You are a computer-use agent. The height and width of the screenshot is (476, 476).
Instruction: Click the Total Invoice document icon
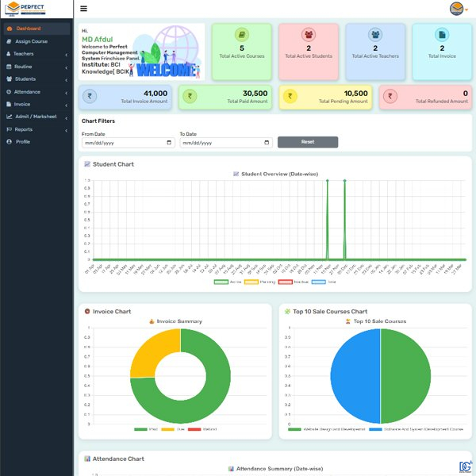pos(442,36)
